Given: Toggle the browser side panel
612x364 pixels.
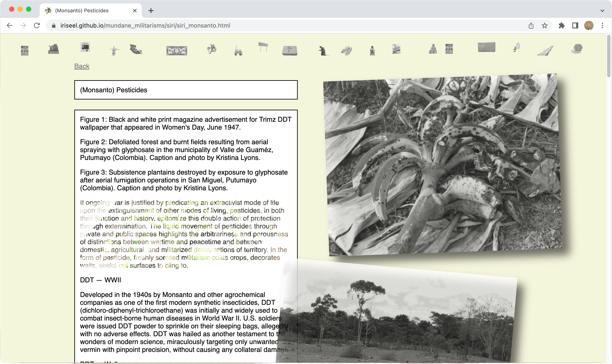Looking at the screenshot, I should click(x=575, y=25).
